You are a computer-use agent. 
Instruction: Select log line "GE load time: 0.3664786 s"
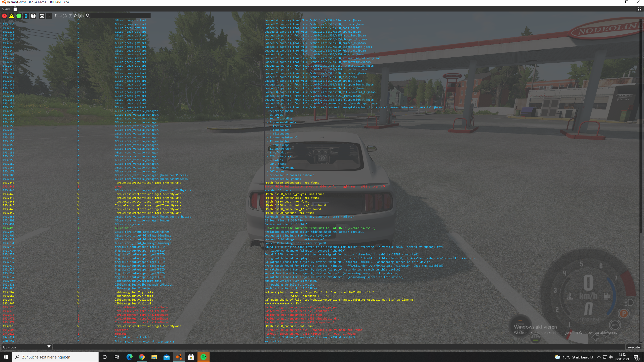[x=285, y=220]
